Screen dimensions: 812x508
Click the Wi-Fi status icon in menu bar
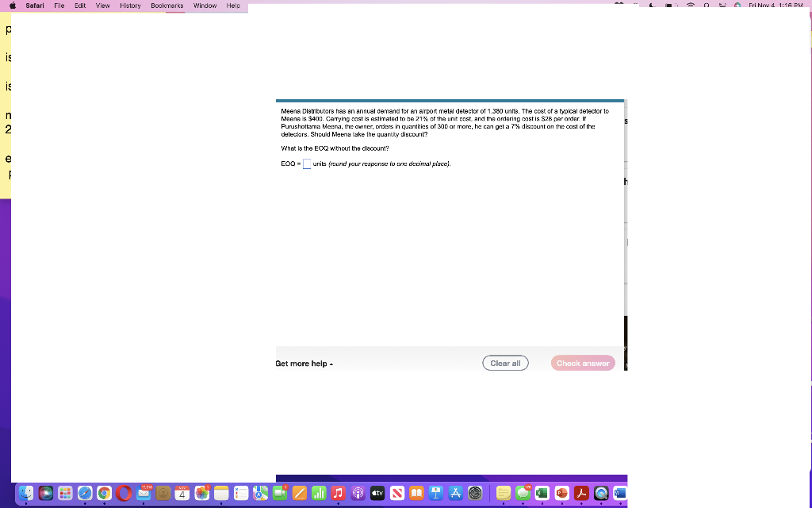coord(691,6)
